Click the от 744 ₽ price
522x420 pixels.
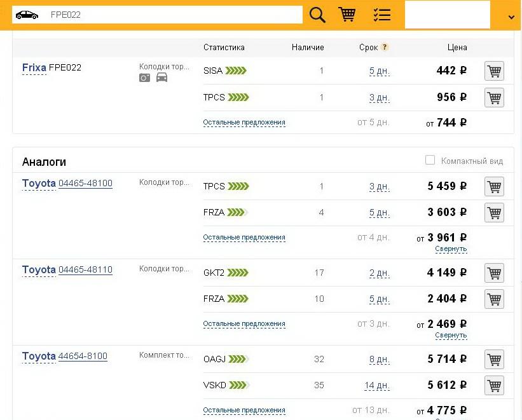click(446, 123)
